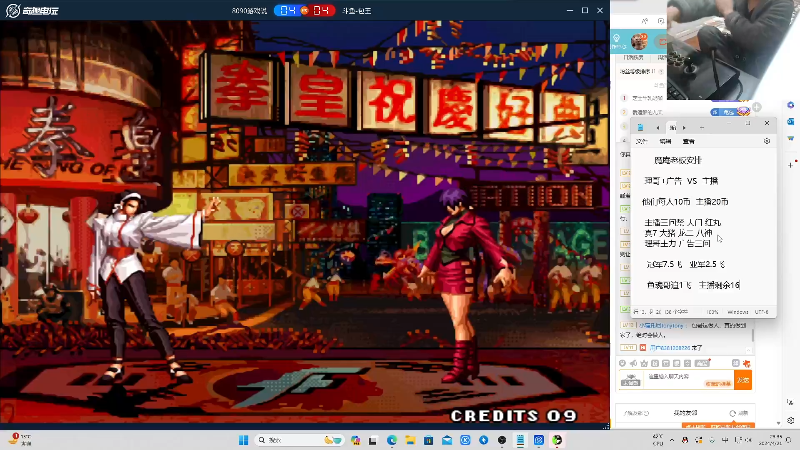
Task: Click the game platform logo in the title bar
Action: pyautogui.click(x=32, y=10)
